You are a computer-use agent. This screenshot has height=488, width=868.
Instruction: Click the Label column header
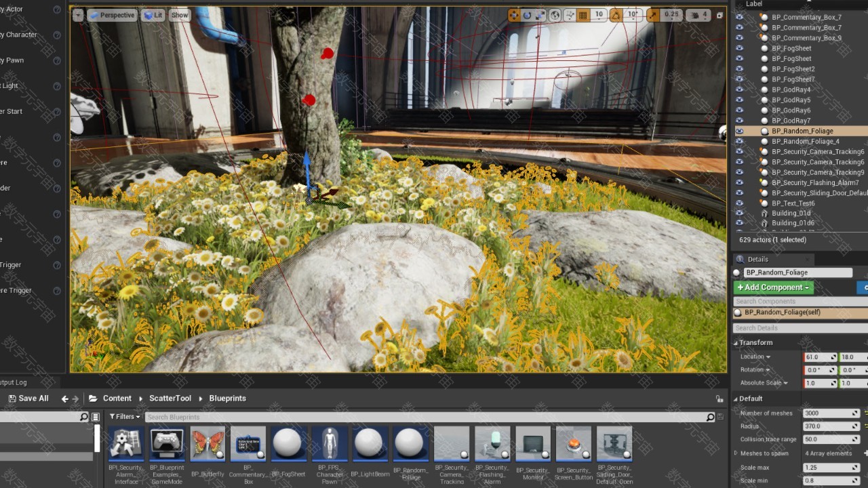(754, 4)
